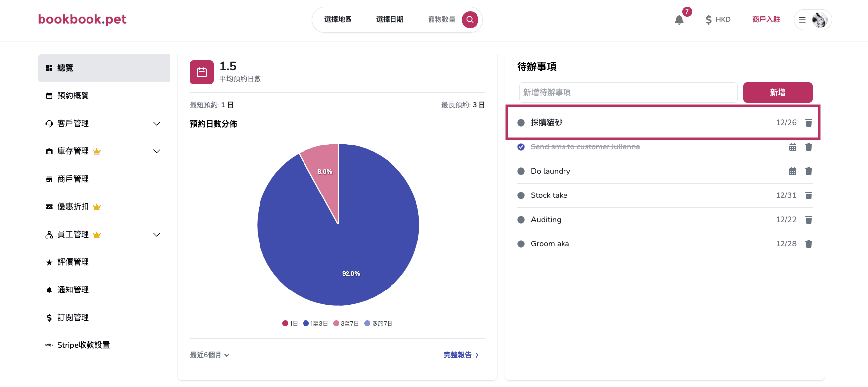868x387 pixels.
Task: Click the average booking days calendar icon
Action: click(x=202, y=72)
